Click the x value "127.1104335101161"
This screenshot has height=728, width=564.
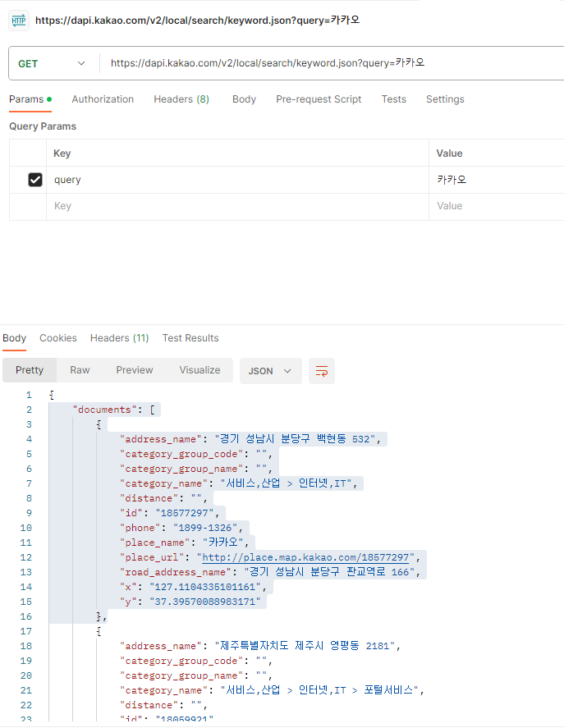coord(205,587)
